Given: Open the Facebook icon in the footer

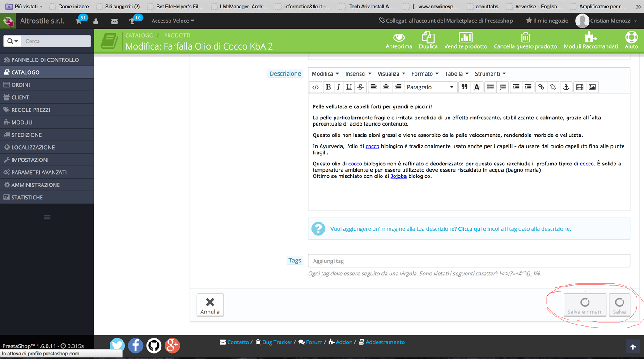Looking at the screenshot, I should [136, 345].
